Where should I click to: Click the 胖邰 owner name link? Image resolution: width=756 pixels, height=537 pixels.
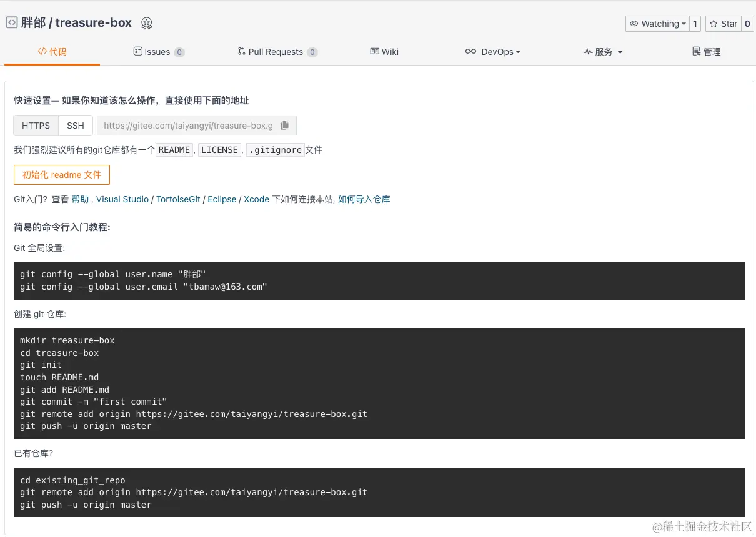[x=33, y=23]
